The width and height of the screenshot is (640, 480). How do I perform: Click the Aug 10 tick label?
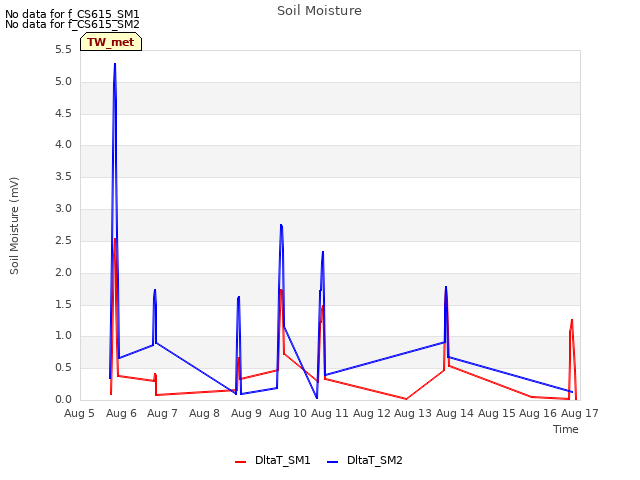(288, 413)
